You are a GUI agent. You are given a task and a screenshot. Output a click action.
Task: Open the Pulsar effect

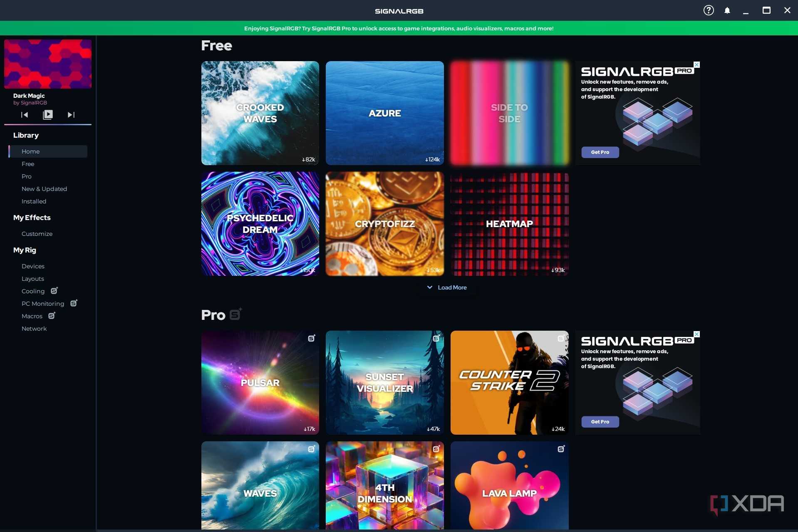click(x=260, y=383)
